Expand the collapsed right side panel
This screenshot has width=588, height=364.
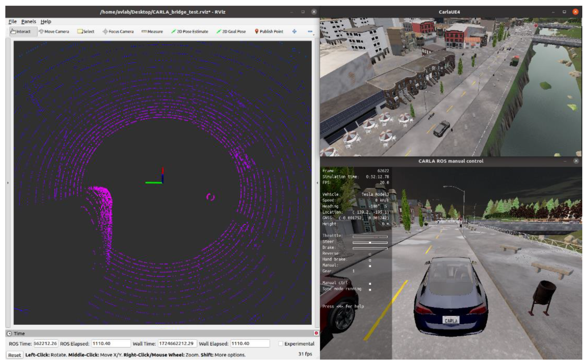click(x=317, y=183)
